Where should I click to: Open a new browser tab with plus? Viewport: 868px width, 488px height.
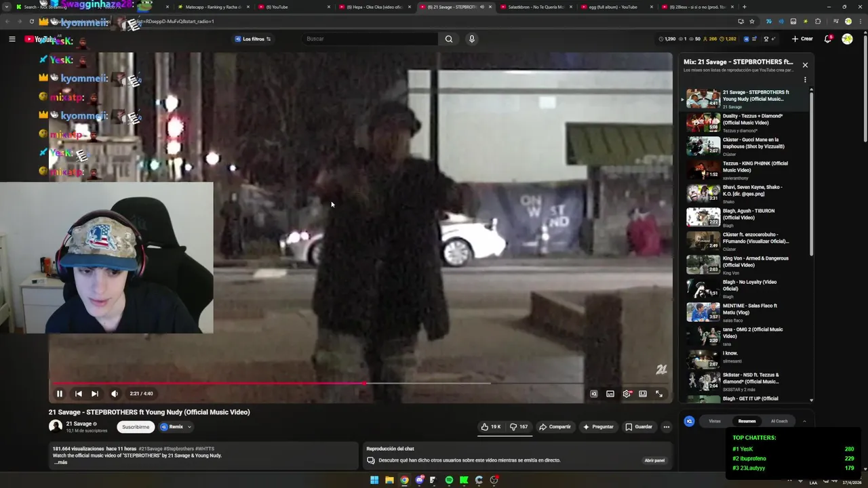tap(744, 7)
